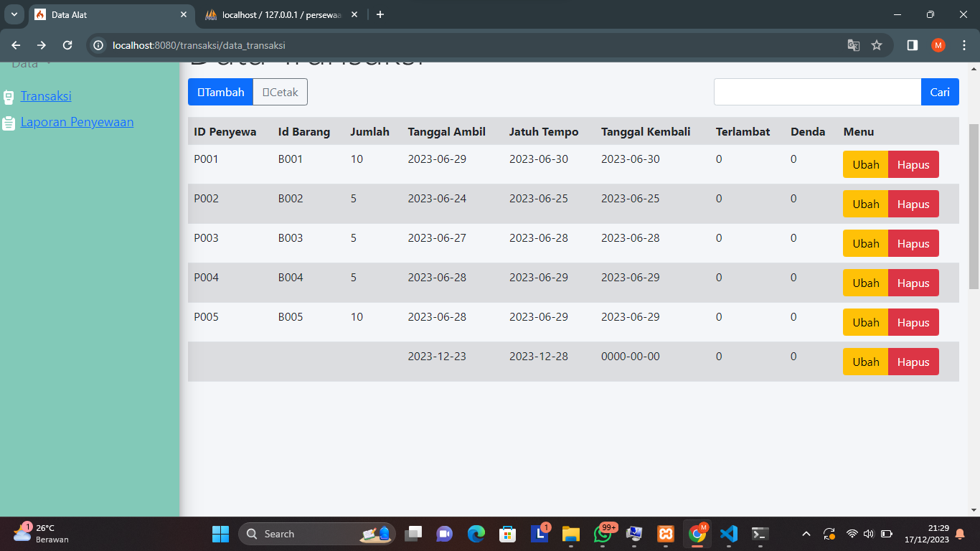Click the page vertical scrollbar

point(974,207)
